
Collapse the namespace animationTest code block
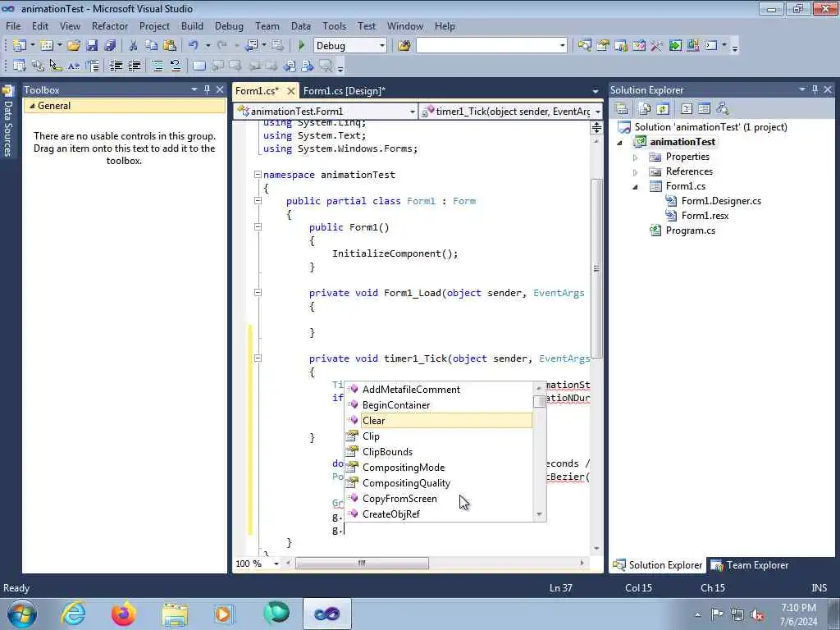(258, 175)
